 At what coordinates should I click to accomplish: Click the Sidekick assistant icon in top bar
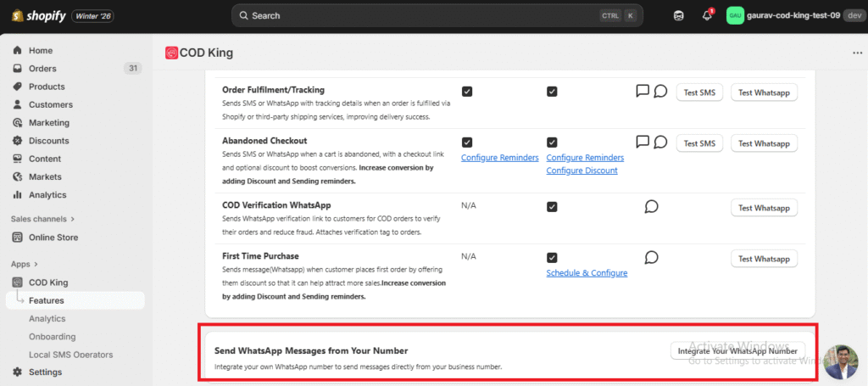tap(678, 15)
